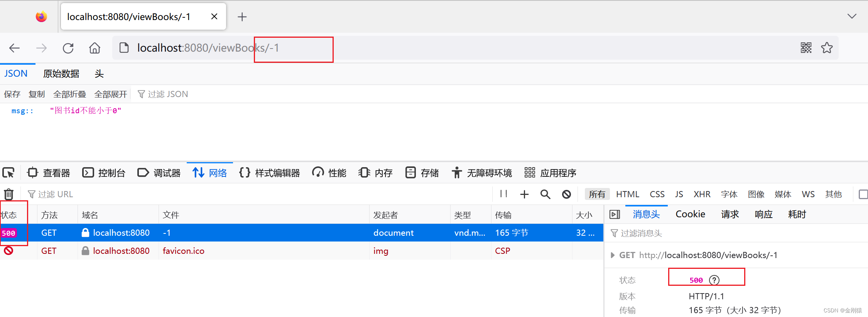The width and height of the screenshot is (868, 317).
Task: Click the plus new request icon
Action: [524, 194]
